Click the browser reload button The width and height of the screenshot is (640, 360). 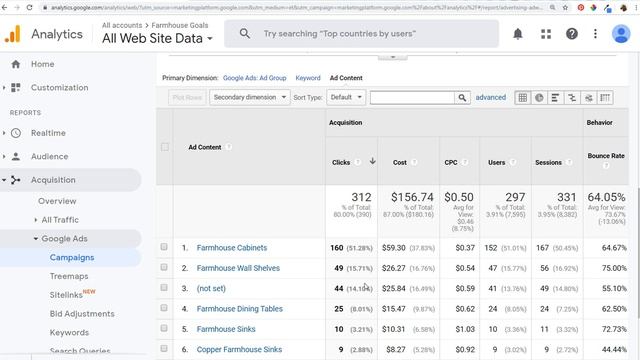point(29,7)
